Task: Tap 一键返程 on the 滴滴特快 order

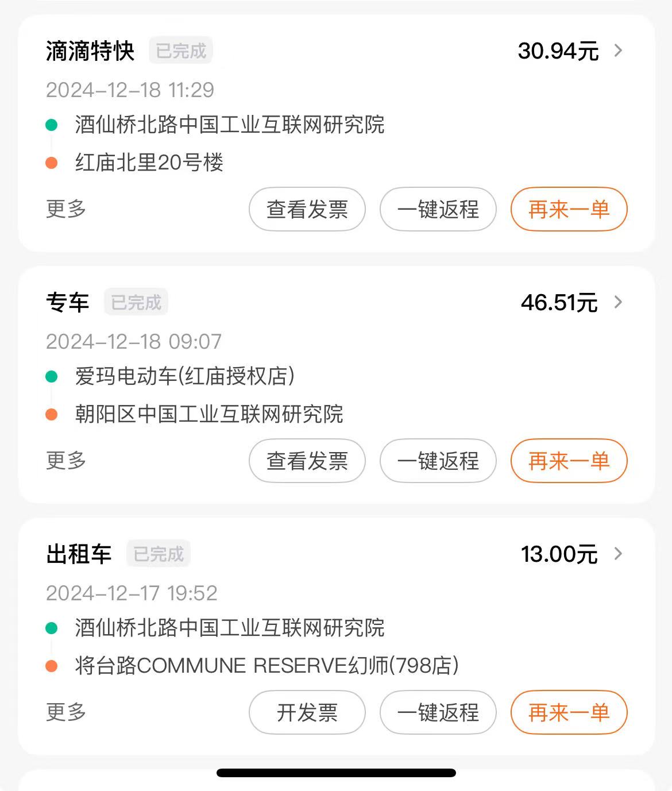Action: point(438,209)
